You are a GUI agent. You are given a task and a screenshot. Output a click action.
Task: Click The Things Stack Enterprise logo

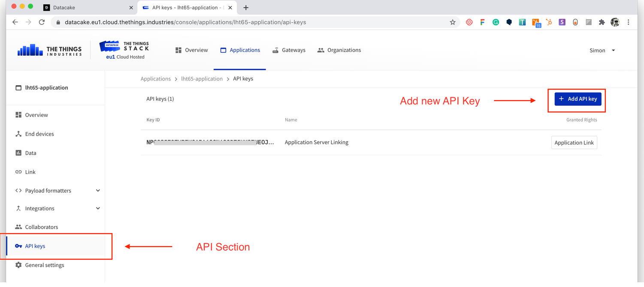coord(124,50)
